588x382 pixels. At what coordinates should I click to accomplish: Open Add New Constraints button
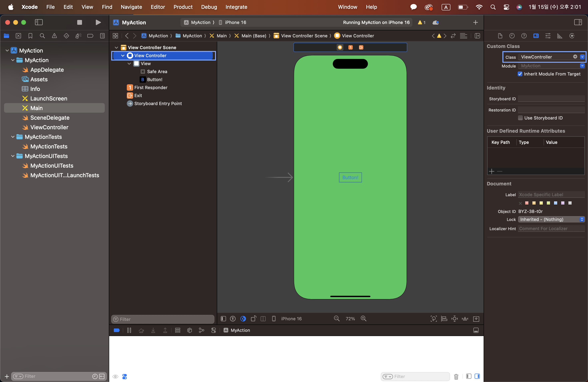[x=455, y=319]
